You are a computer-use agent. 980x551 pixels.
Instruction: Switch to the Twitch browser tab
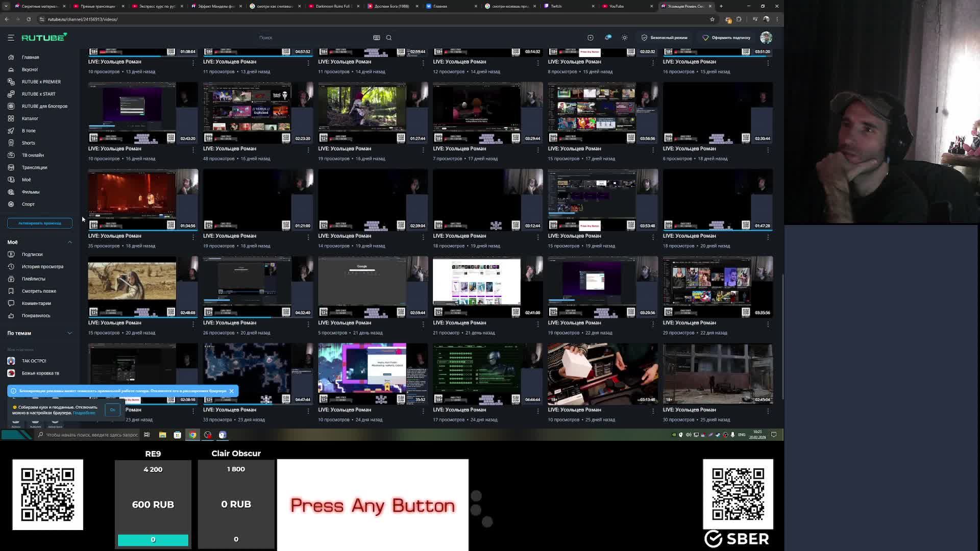coord(556,6)
